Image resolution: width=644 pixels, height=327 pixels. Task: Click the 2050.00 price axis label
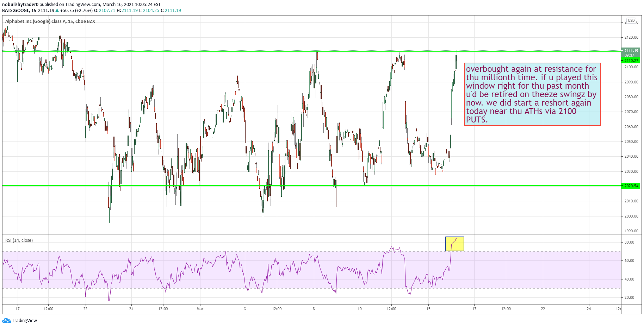(x=631, y=142)
